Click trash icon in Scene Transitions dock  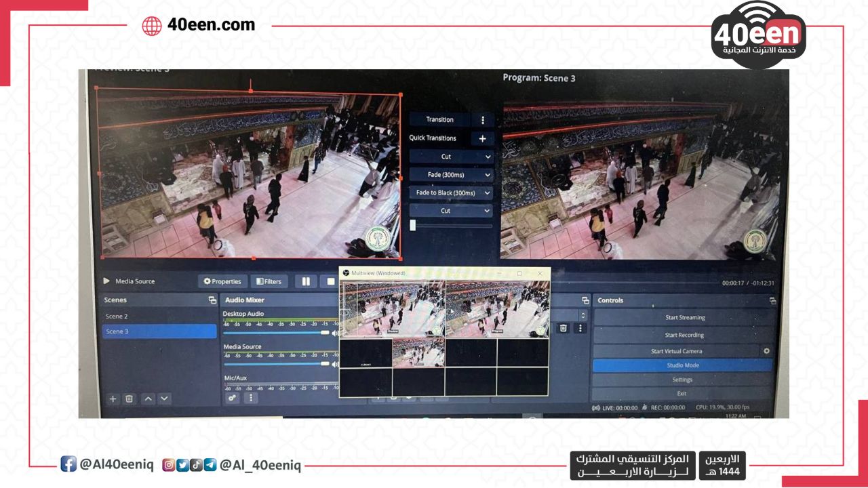click(x=563, y=328)
